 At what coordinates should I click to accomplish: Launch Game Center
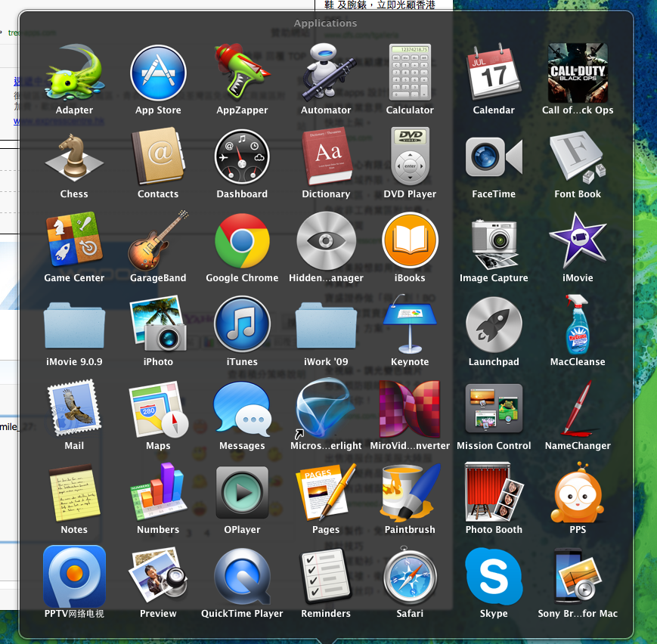pyautogui.click(x=74, y=240)
